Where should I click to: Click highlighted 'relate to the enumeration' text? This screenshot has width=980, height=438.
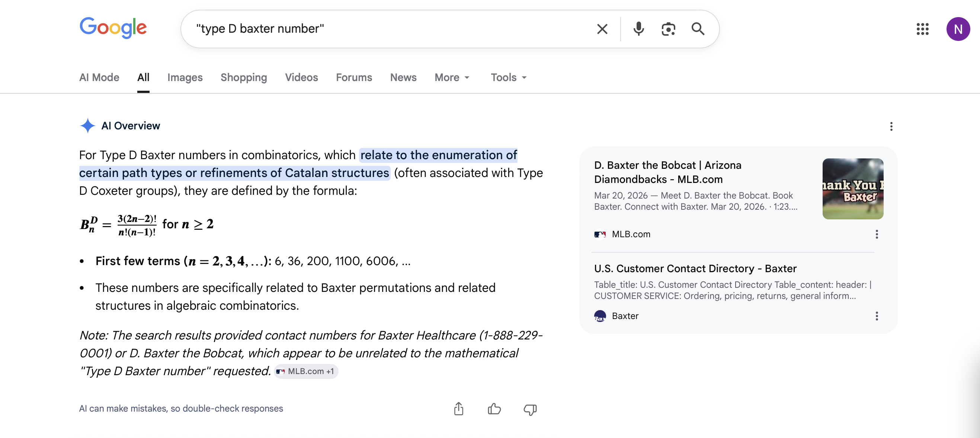[298, 164]
